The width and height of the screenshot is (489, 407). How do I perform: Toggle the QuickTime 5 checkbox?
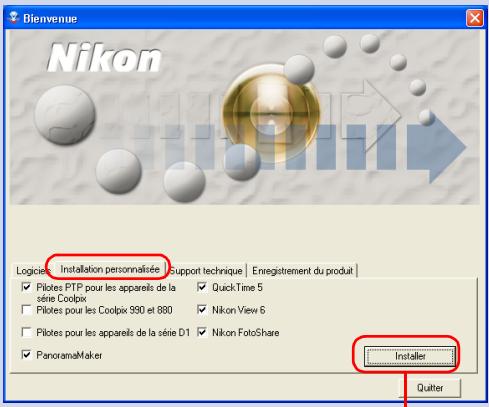(202, 287)
